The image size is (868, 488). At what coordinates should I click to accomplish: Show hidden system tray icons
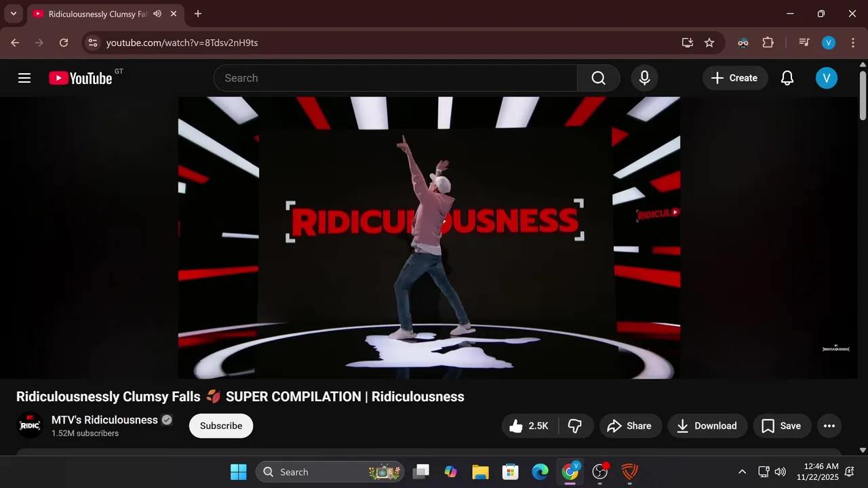click(x=742, y=472)
